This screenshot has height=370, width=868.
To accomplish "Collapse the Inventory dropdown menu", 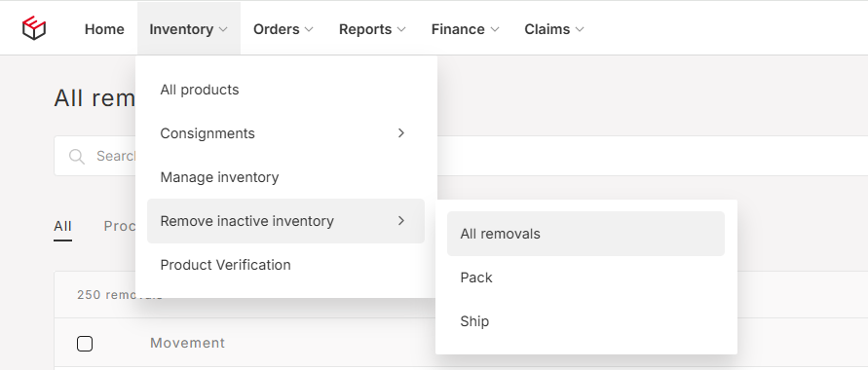I will pyautogui.click(x=189, y=29).
